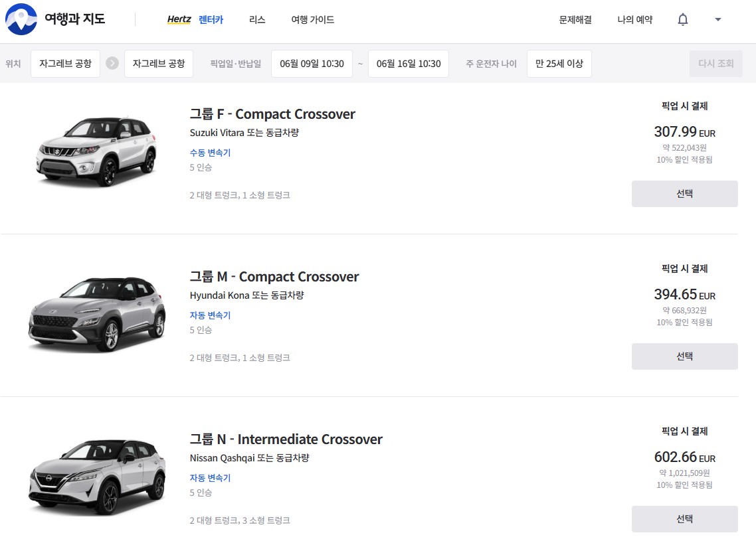
Task: Click the 여행과 지도 logo icon
Action: (21, 19)
